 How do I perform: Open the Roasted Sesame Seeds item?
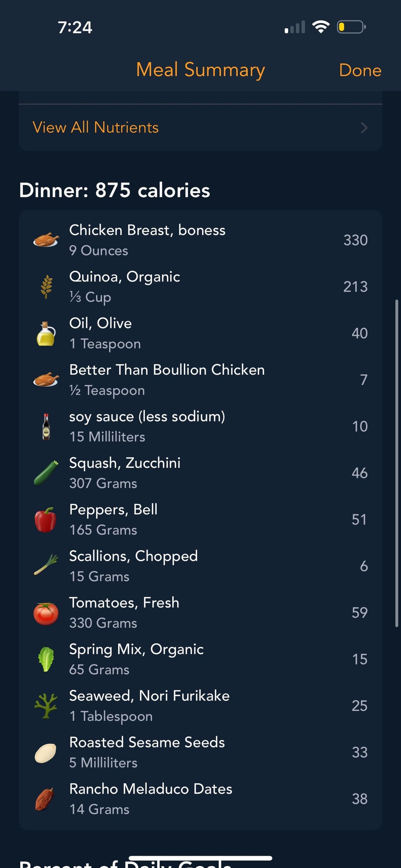pyautogui.click(x=147, y=752)
